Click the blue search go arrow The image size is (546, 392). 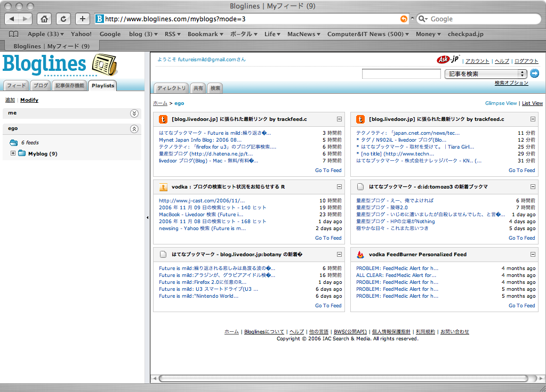534,73
